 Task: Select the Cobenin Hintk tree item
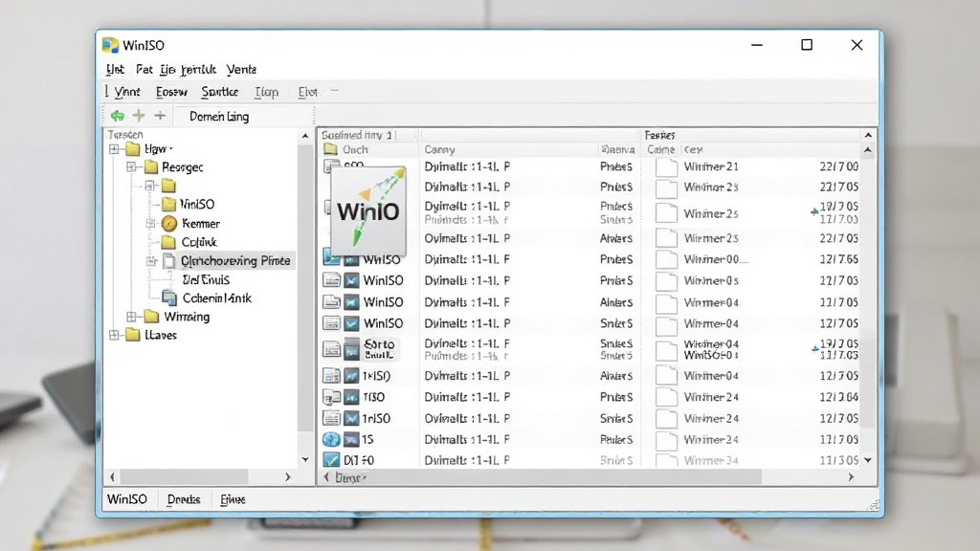(x=217, y=298)
